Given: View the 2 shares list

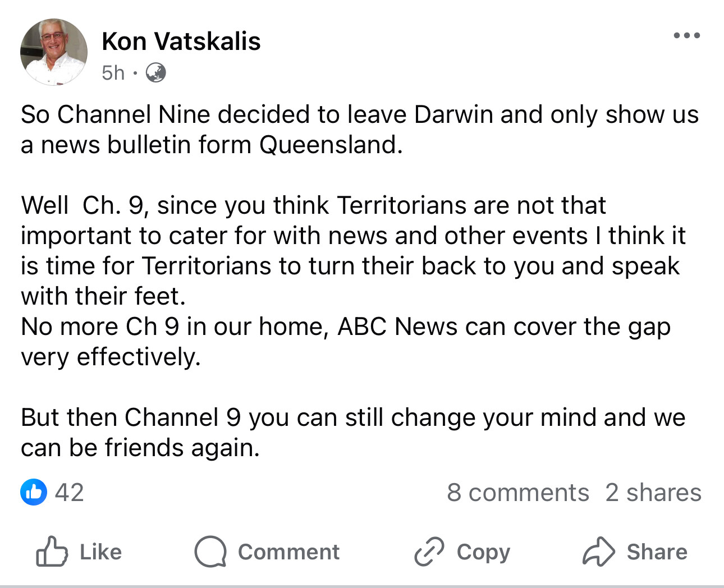Looking at the screenshot, I should click(653, 493).
